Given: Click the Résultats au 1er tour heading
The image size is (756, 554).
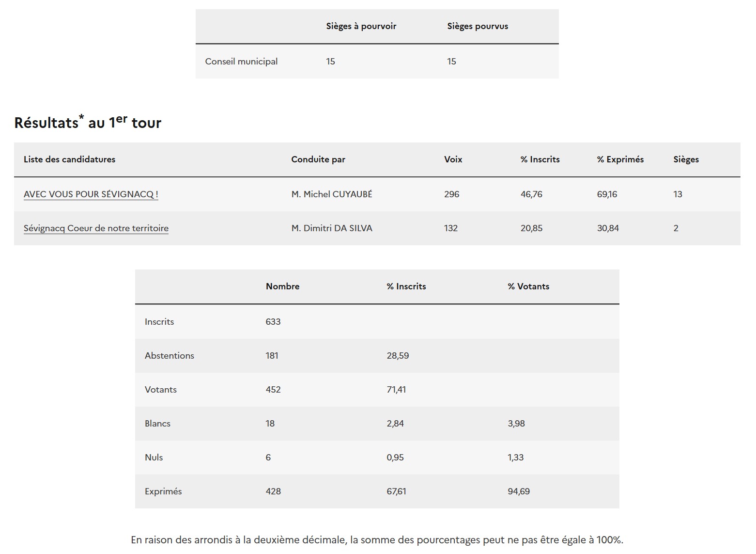Looking at the screenshot, I should pyautogui.click(x=88, y=123).
